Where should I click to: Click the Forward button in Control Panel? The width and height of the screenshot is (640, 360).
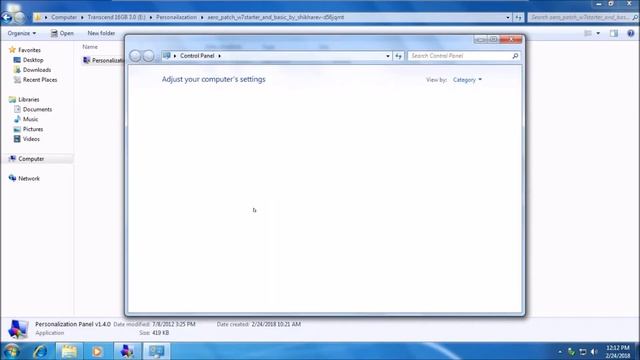tap(149, 56)
